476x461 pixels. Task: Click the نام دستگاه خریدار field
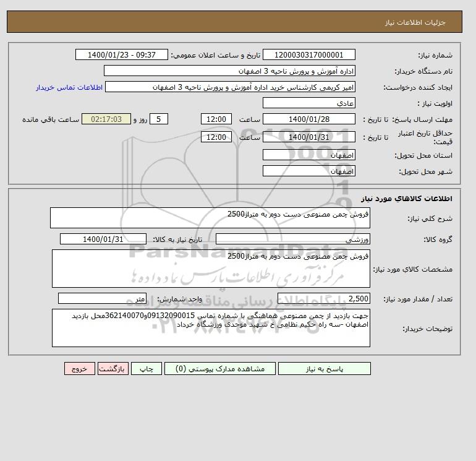(229, 71)
